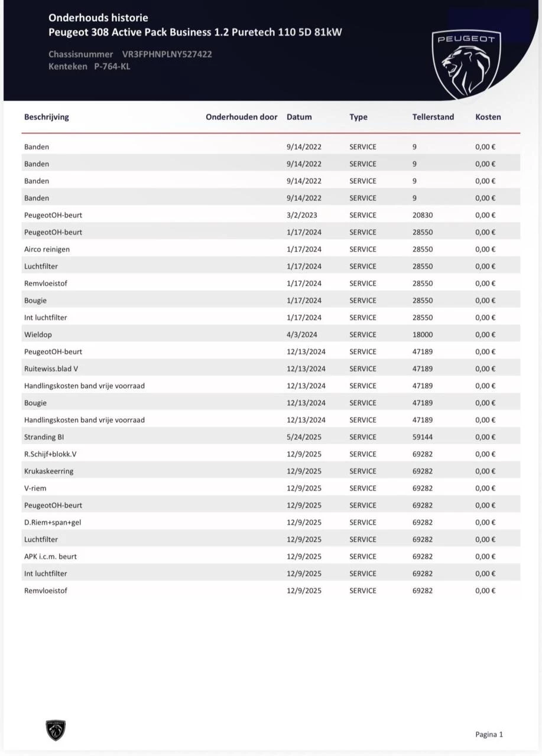This screenshot has height=756, width=542.
Task: Click the APK i.c.m. beurt row
Action: [272, 556]
